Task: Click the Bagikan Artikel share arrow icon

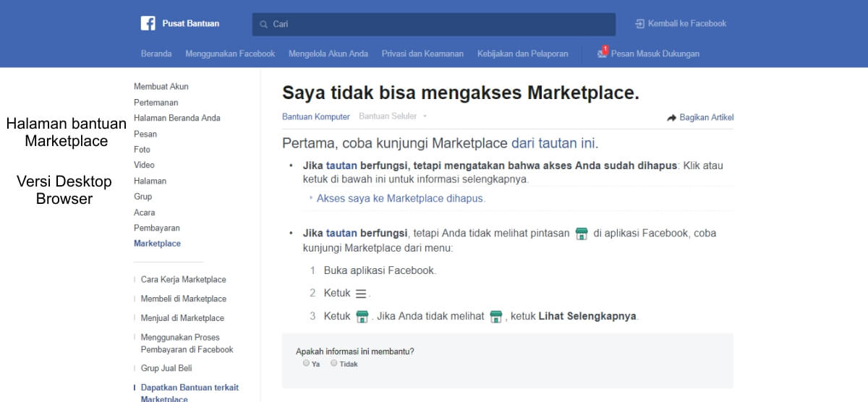Action: 671,117
